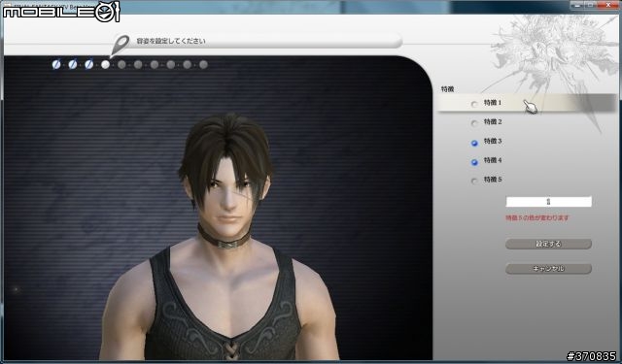Jump to the last gray step dot
The height and width of the screenshot is (364, 622).
pyautogui.click(x=203, y=65)
